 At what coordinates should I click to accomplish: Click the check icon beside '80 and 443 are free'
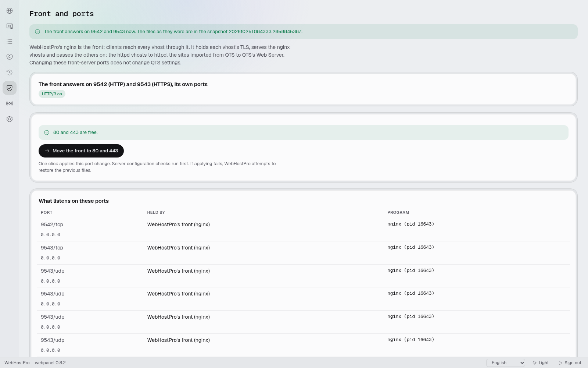[47, 132]
